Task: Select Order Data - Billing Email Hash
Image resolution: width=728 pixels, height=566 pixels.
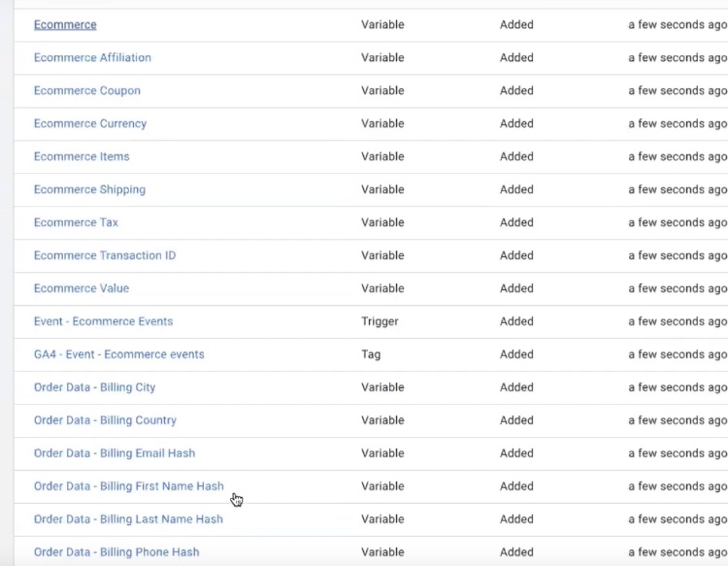Action: [x=115, y=453]
